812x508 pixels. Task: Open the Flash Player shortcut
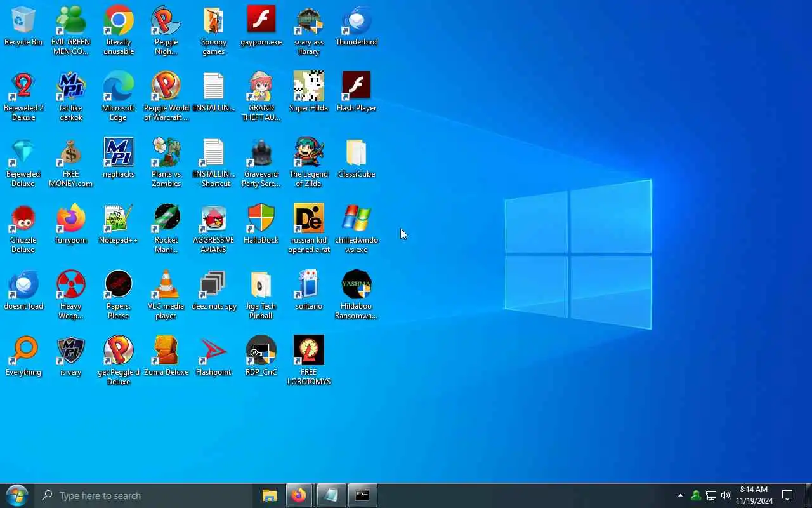[x=357, y=93]
